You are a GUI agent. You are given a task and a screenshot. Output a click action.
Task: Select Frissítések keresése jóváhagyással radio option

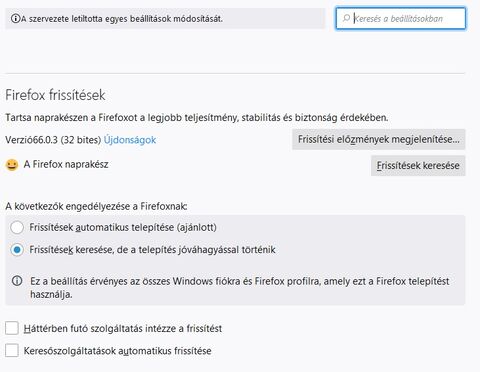(x=17, y=250)
